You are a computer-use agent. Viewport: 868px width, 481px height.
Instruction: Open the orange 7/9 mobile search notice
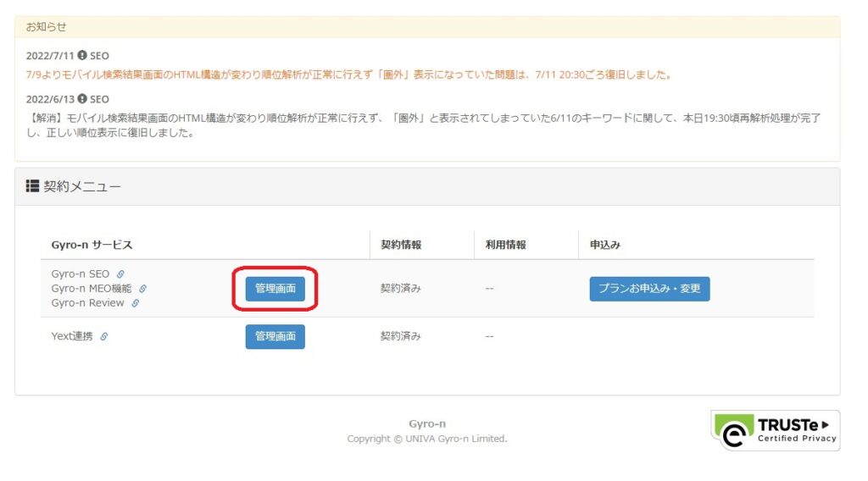(x=349, y=75)
